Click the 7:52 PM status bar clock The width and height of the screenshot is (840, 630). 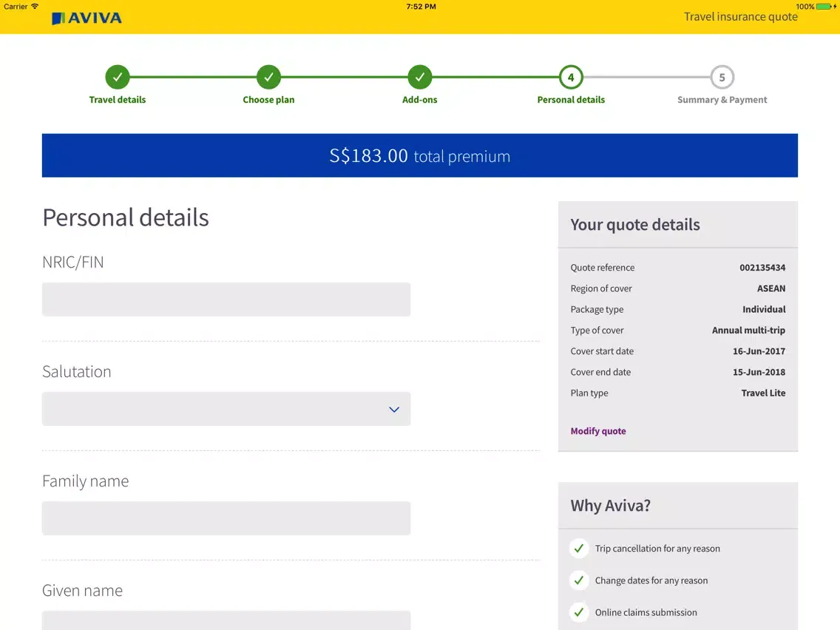point(421,7)
